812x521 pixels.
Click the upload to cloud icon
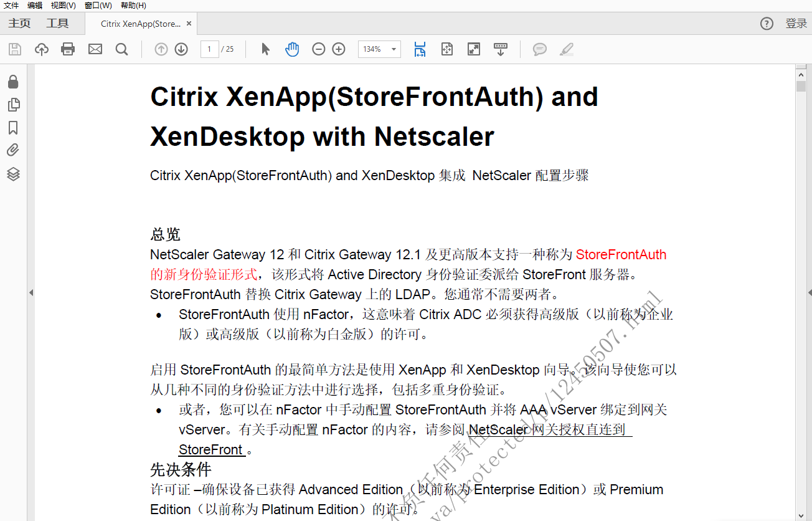(42, 49)
